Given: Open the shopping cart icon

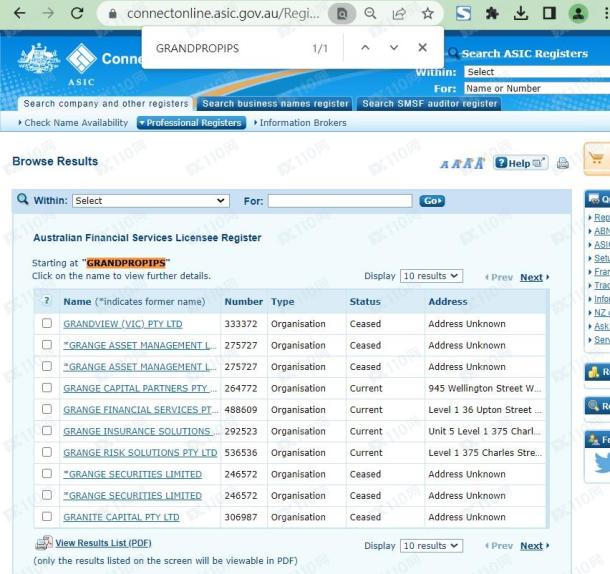Looking at the screenshot, I should pos(596,158).
